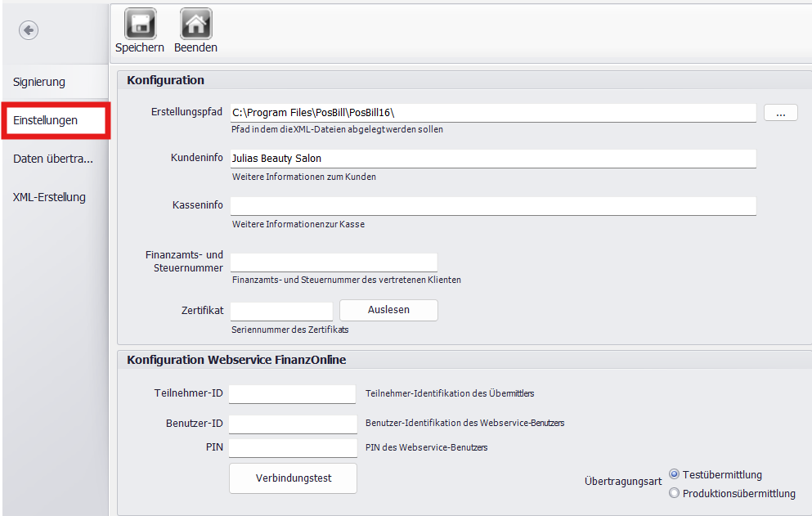Focus the Kundeninfo text field

coord(492,159)
